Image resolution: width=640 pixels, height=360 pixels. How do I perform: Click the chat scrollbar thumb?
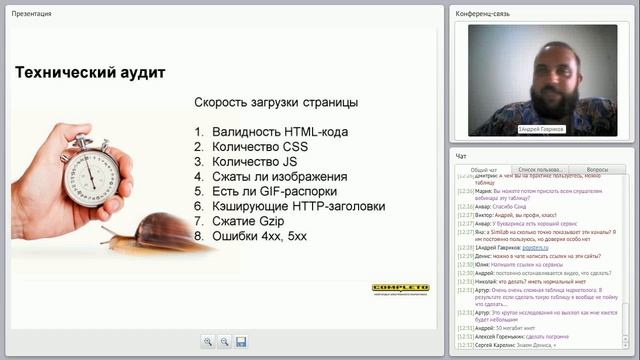click(x=625, y=320)
